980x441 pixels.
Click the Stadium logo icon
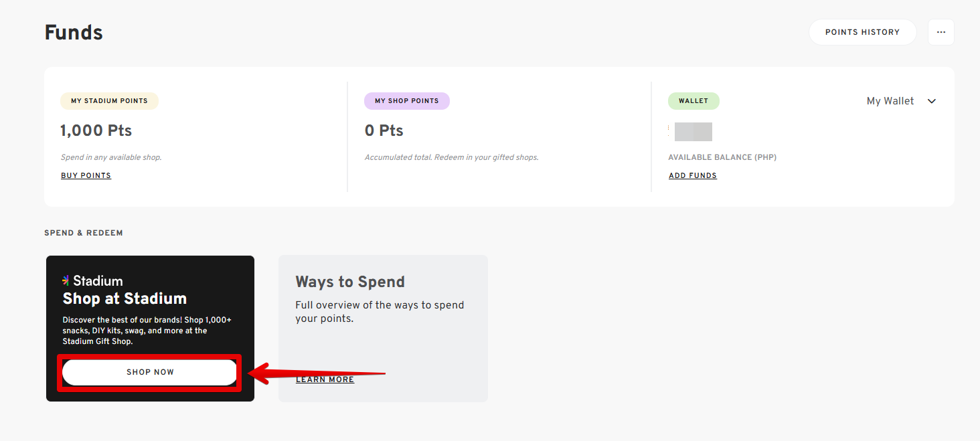(x=66, y=280)
